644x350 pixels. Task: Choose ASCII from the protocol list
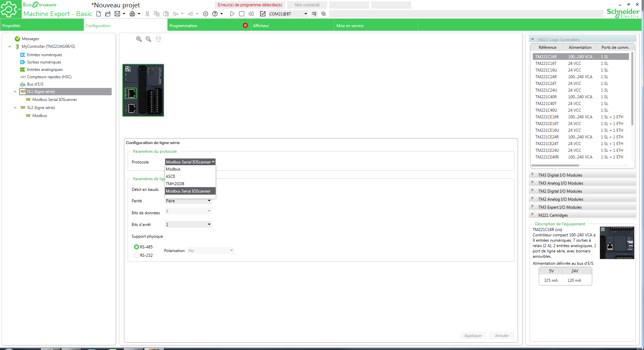[190, 177]
